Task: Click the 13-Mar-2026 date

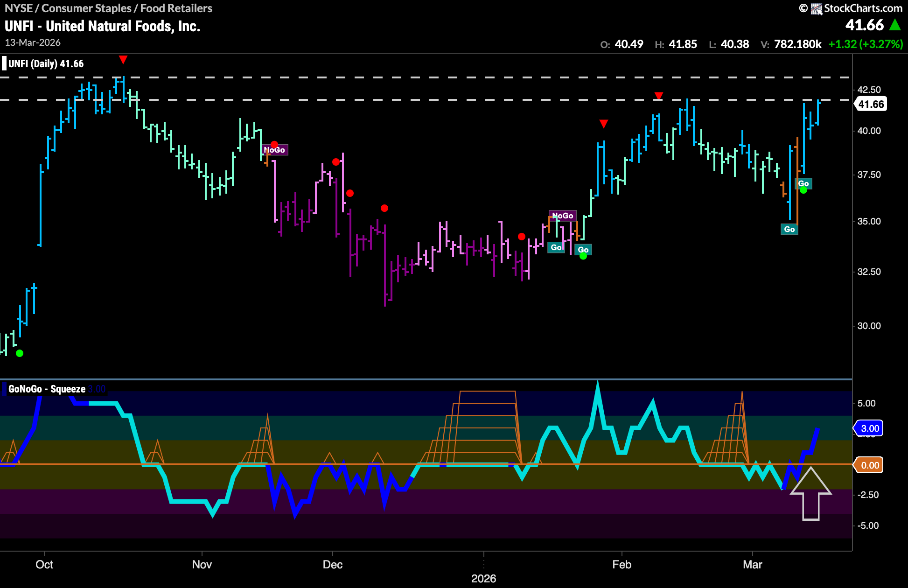Action: point(33,42)
